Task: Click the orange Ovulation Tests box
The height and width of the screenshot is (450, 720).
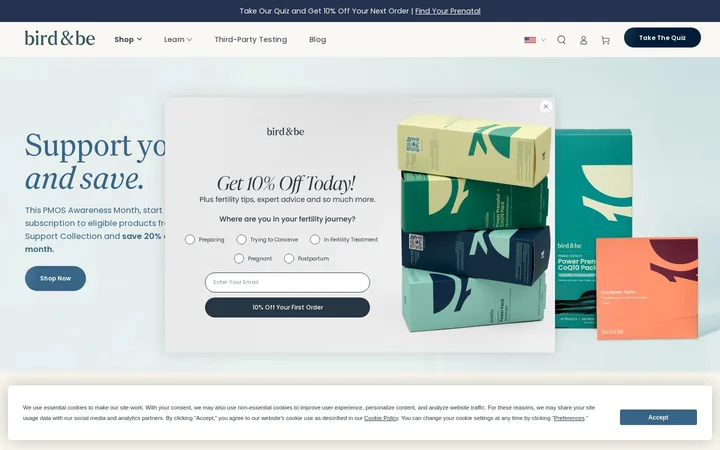Action: point(647,289)
